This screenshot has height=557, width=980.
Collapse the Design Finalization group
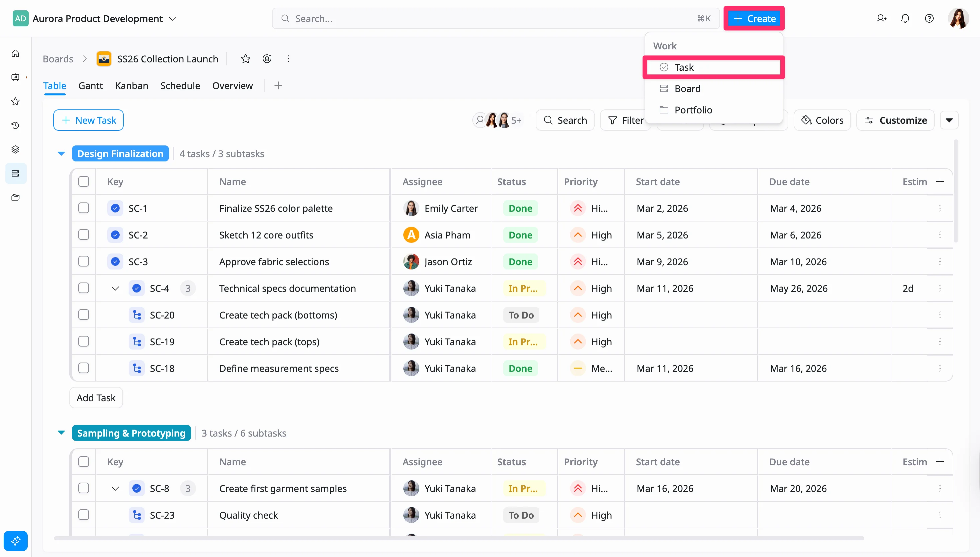click(61, 153)
